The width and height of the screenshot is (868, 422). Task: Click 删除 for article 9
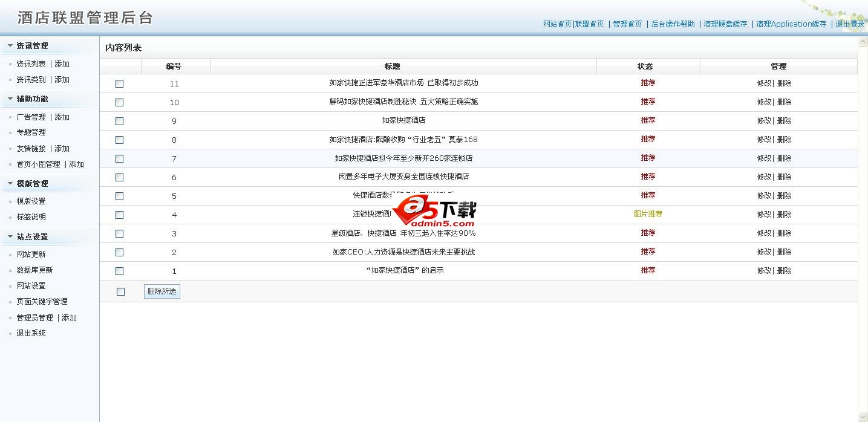(784, 121)
